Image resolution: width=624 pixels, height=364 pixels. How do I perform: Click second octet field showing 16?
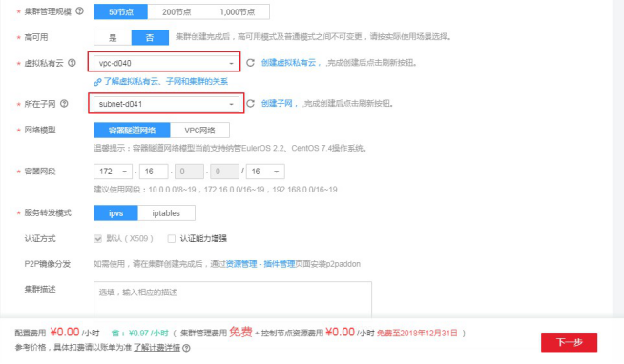coord(154,172)
